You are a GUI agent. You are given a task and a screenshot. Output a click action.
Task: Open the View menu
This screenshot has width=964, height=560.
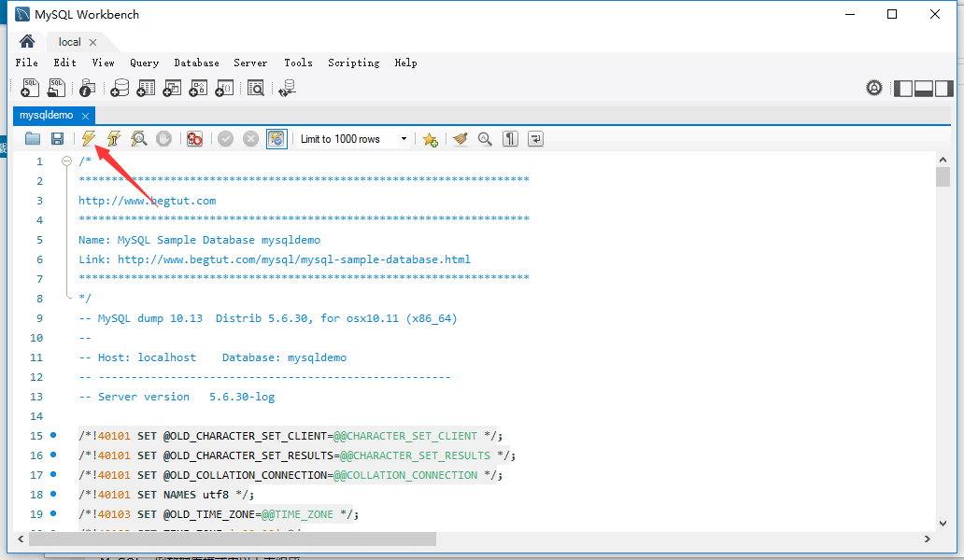(104, 63)
